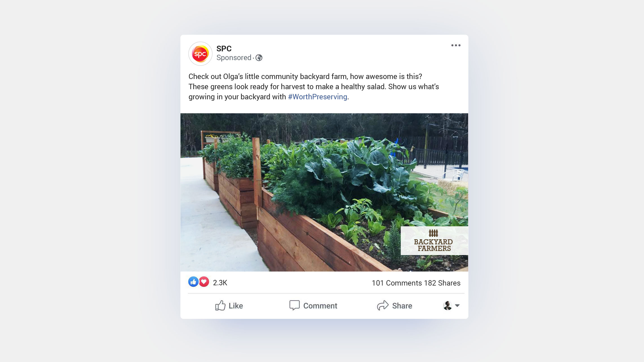Image resolution: width=644 pixels, height=362 pixels.
Task: Click the small user avatar beside Share
Action: click(x=448, y=306)
